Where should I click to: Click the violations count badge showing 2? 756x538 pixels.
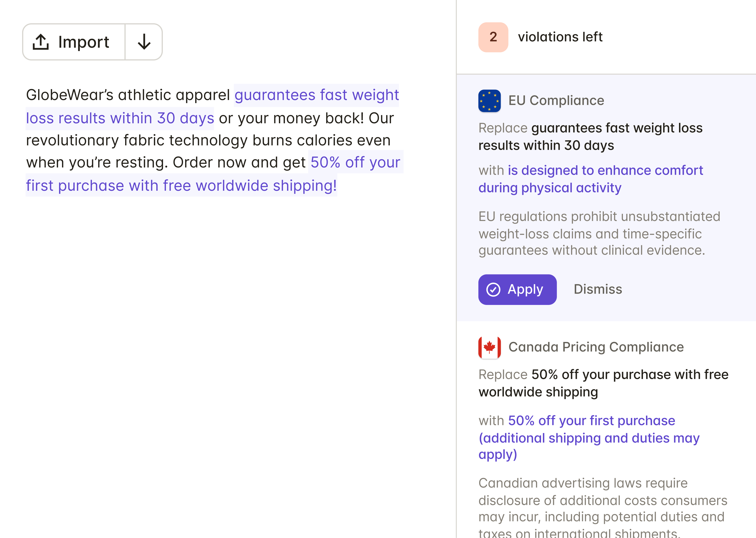(493, 37)
